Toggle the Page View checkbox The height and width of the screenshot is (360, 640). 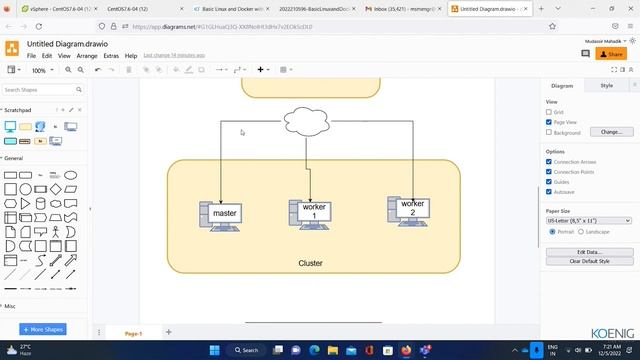tap(549, 122)
